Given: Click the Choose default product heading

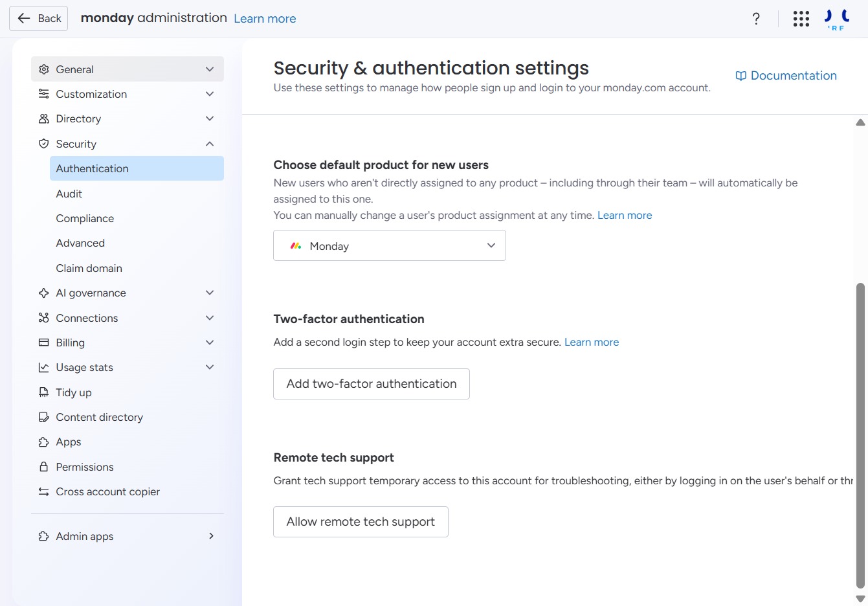Looking at the screenshot, I should tap(381, 164).
